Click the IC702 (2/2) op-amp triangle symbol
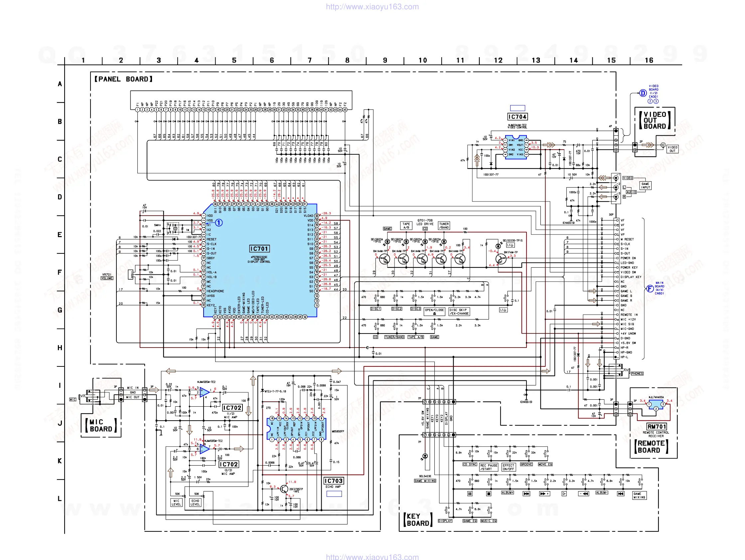This screenshot has width=745, height=560. pos(205,449)
